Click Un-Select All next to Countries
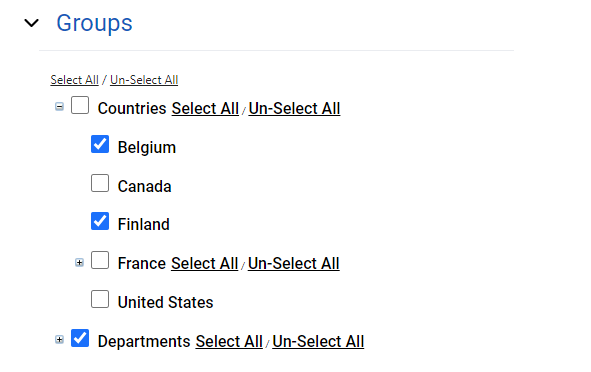The image size is (591, 372). [x=294, y=109]
